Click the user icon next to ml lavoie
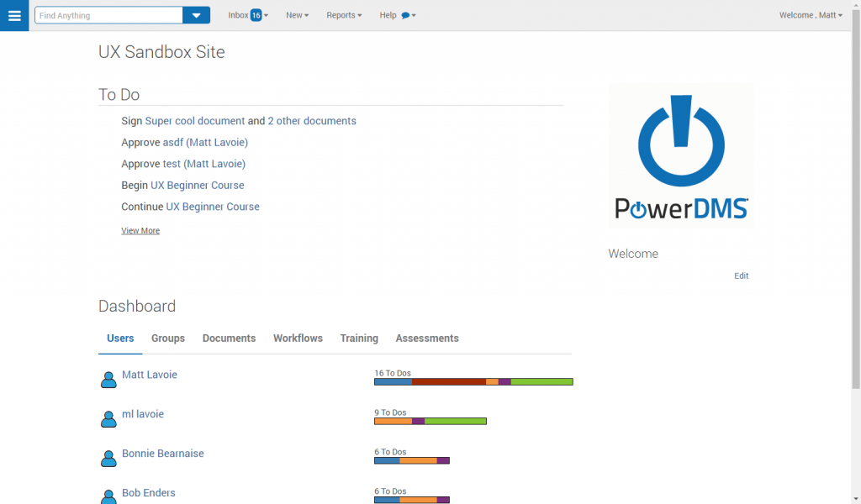 [108, 419]
